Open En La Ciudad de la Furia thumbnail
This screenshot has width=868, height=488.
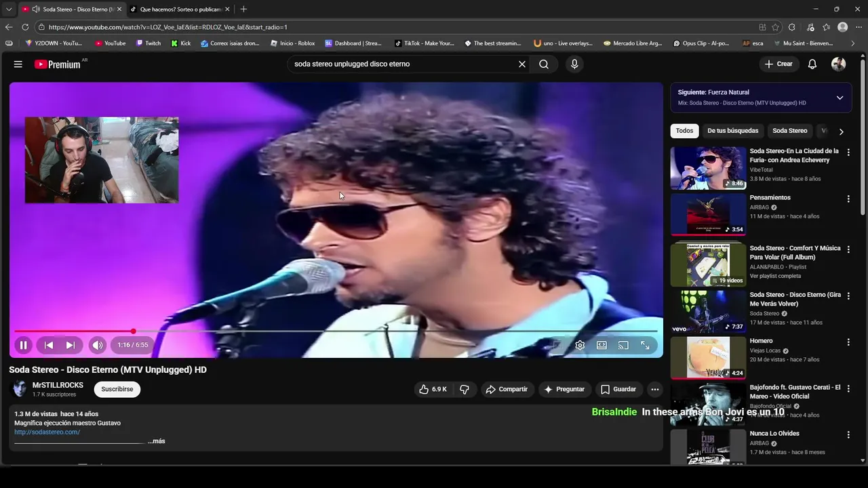pyautogui.click(x=708, y=168)
